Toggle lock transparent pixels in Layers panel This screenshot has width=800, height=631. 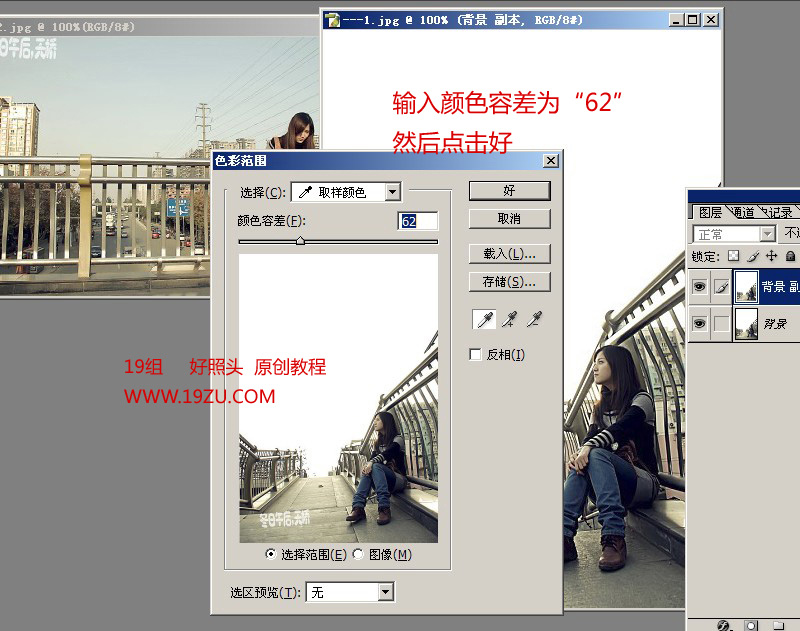tap(733, 256)
